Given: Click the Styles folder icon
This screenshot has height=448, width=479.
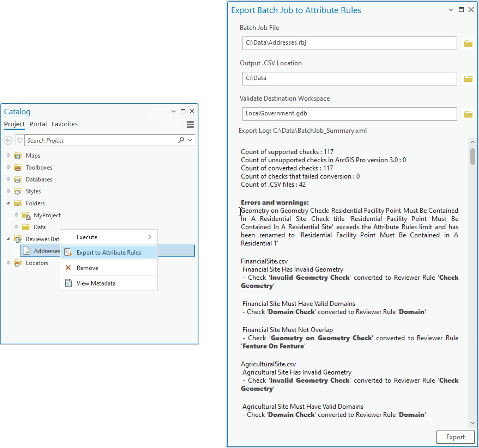Looking at the screenshot, I should tap(18, 191).
